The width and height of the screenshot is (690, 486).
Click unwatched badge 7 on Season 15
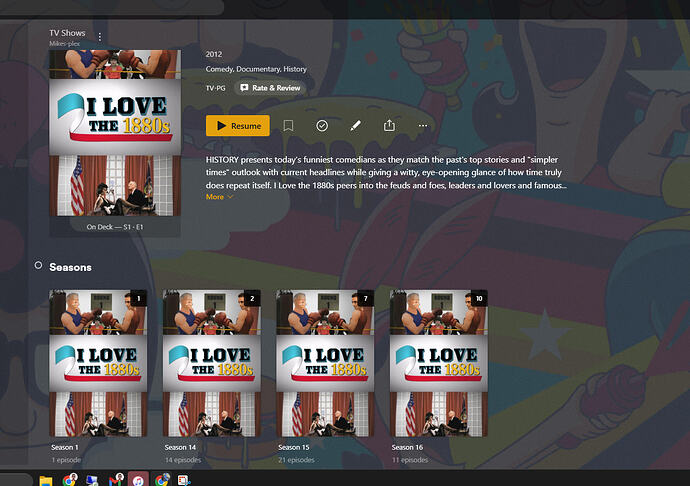coord(366,298)
